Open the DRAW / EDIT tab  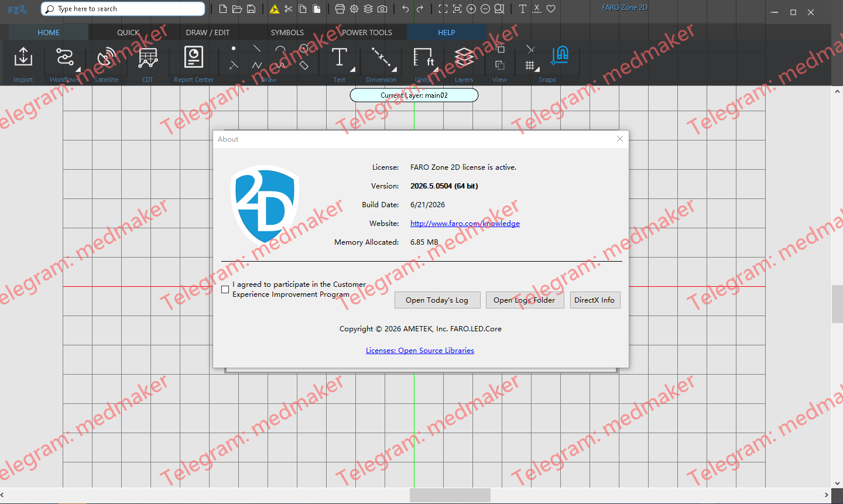[x=208, y=32]
